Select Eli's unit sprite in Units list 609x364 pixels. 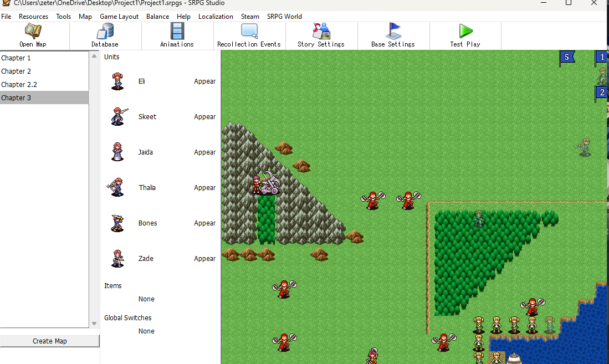tap(117, 81)
